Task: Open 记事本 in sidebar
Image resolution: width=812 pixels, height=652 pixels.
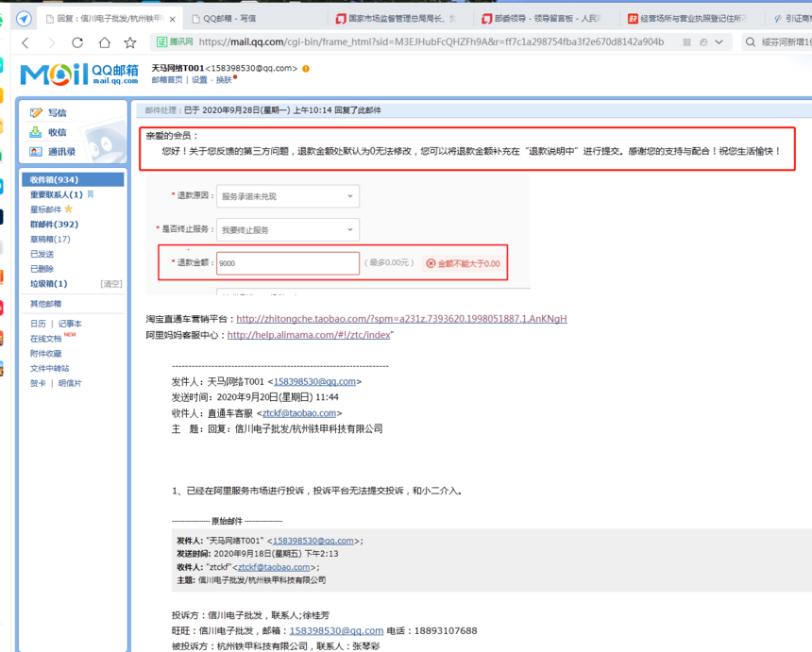Action: [x=70, y=324]
